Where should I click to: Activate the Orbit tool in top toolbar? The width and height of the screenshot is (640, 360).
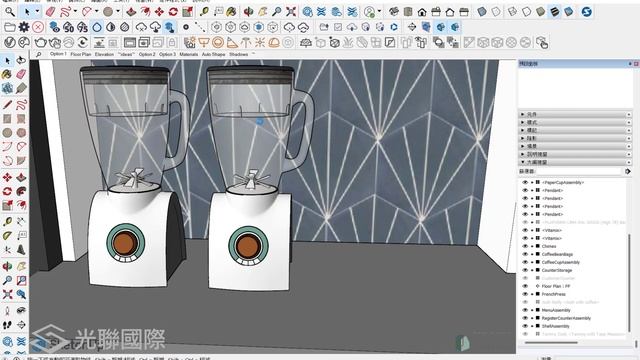point(248,12)
